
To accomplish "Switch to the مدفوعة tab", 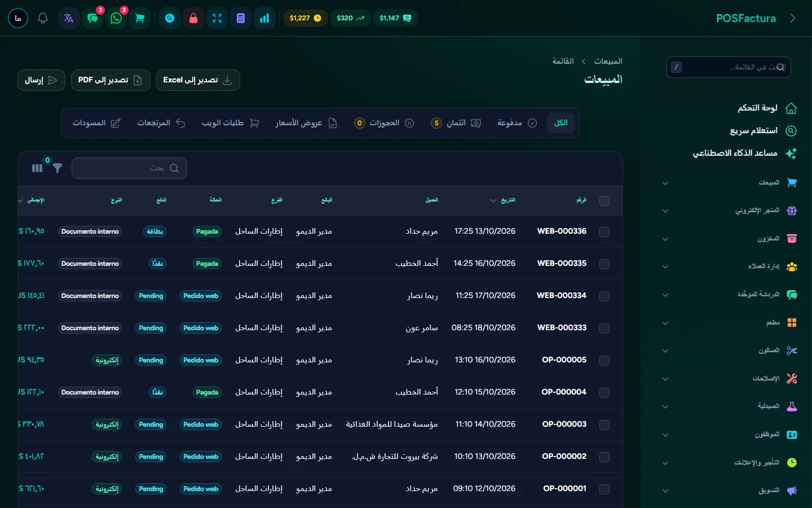I will pyautogui.click(x=517, y=123).
